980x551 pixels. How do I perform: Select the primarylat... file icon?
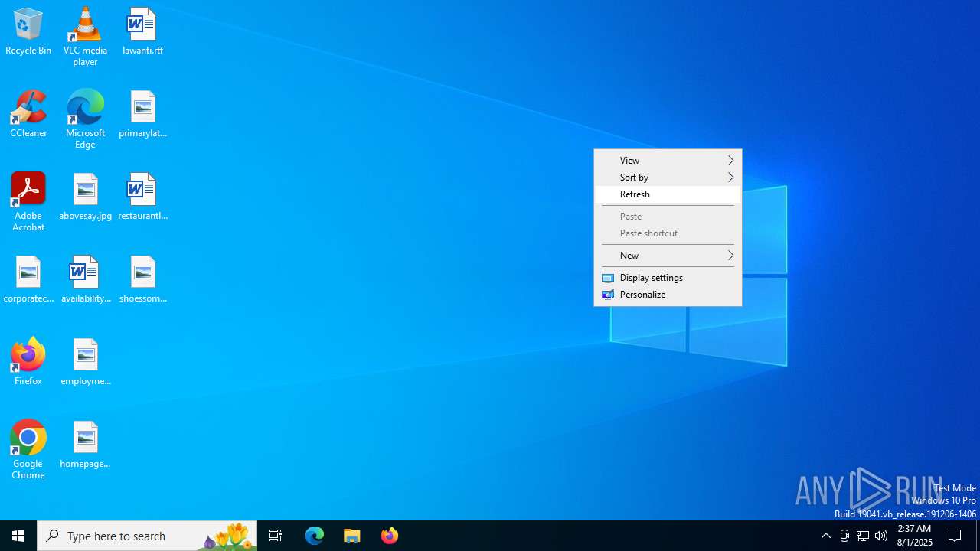(142, 114)
